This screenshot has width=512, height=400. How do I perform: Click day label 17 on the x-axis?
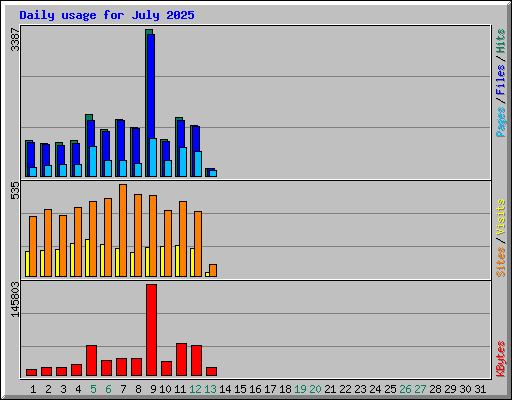pyautogui.click(x=270, y=389)
